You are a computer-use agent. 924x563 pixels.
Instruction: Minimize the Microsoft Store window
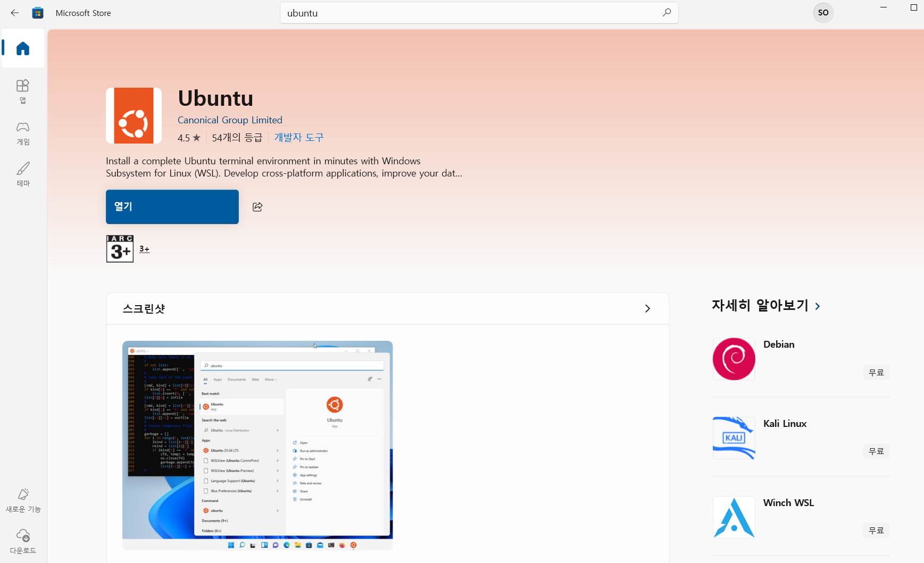click(x=884, y=7)
